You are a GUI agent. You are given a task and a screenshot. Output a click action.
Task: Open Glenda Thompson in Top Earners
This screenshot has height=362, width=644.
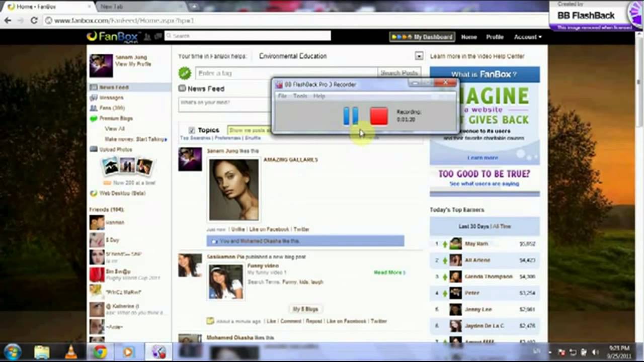pos(489,277)
